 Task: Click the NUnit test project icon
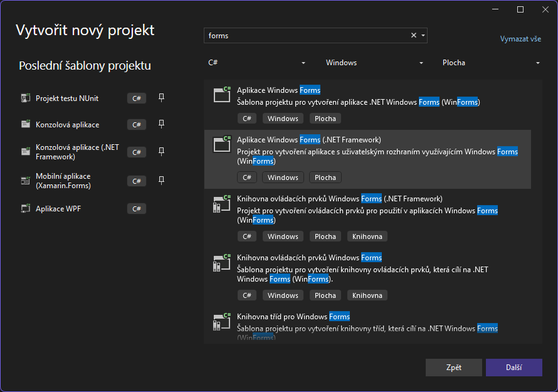[x=25, y=98]
